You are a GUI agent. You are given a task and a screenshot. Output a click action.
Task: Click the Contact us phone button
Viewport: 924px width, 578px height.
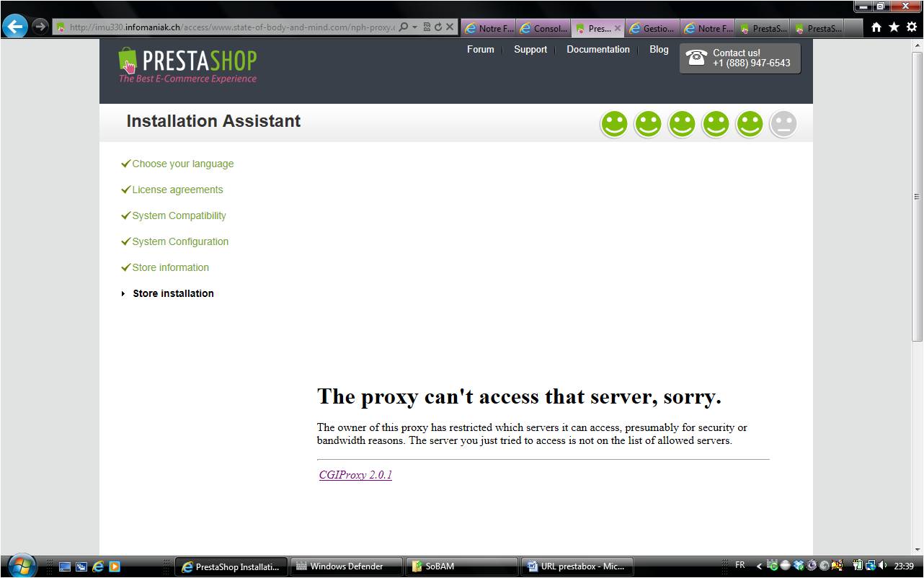point(740,58)
